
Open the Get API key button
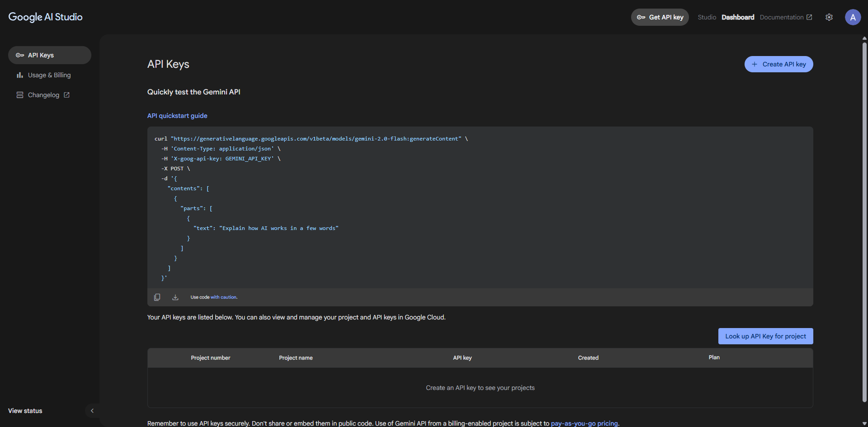[660, 17]
